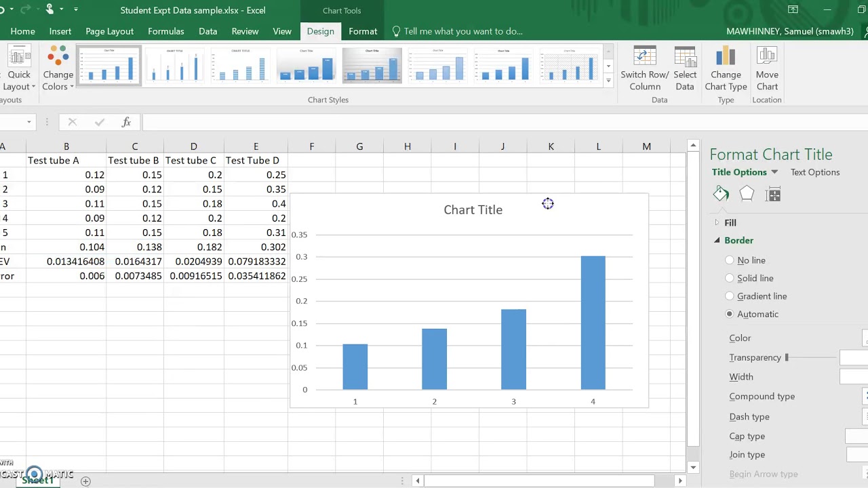Select column F header
The image size is (868, 488).
click(311, 146)
